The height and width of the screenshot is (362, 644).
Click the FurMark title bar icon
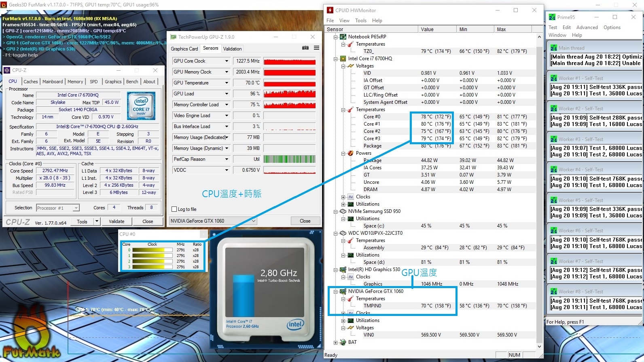click(x=4, y=5)
